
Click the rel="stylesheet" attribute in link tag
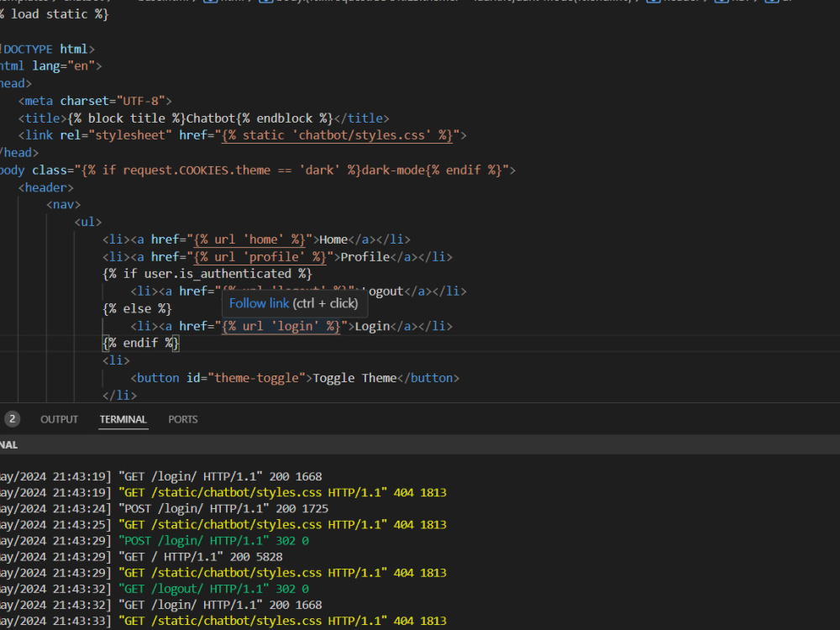116,135
